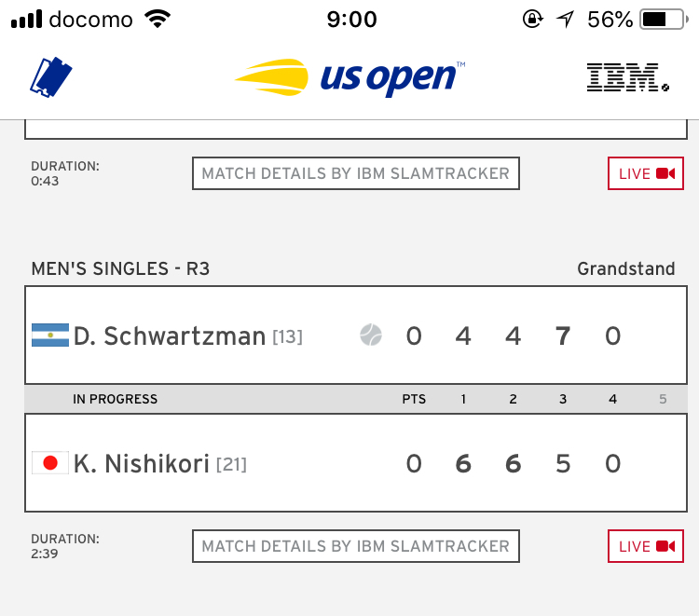Tap the Grandstand court label
Viewport: 699px width, 616px height.
point(625,269)
